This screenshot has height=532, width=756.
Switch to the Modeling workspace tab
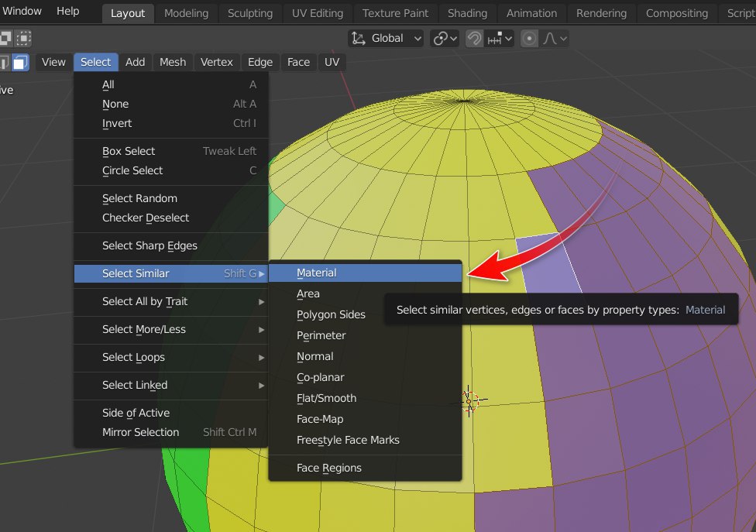click(186, 13)
